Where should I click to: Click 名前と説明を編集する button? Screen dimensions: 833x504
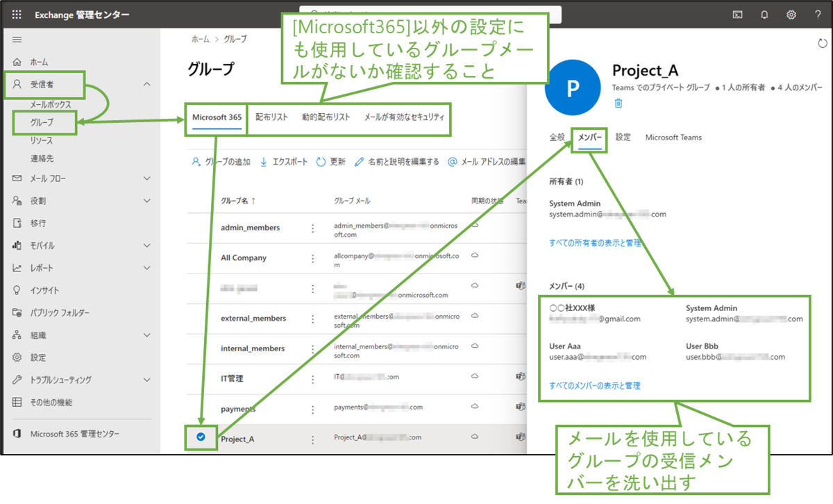396,162
